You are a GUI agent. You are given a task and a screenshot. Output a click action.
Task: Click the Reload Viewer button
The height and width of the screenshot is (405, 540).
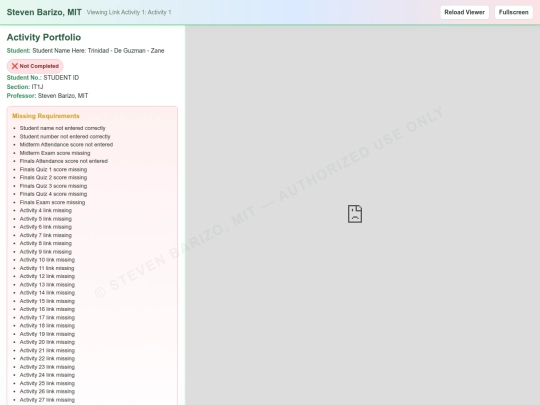coord(464,12)
